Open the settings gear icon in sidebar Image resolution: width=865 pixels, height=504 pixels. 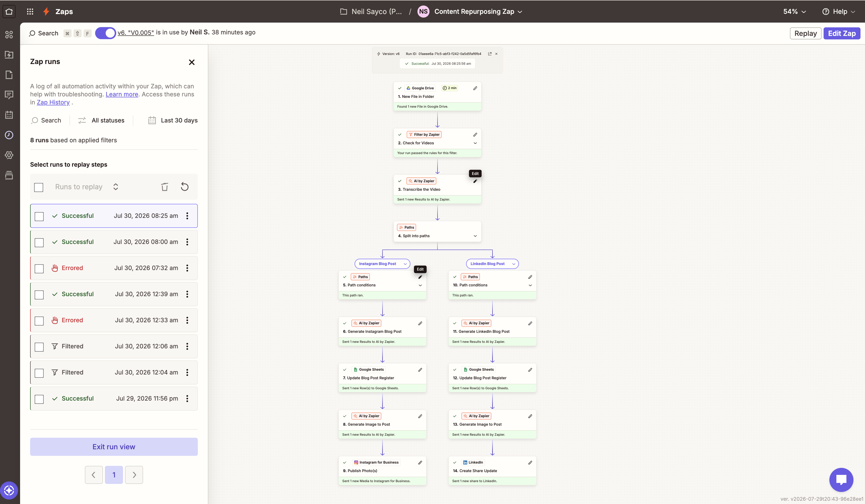click(9, 155)
